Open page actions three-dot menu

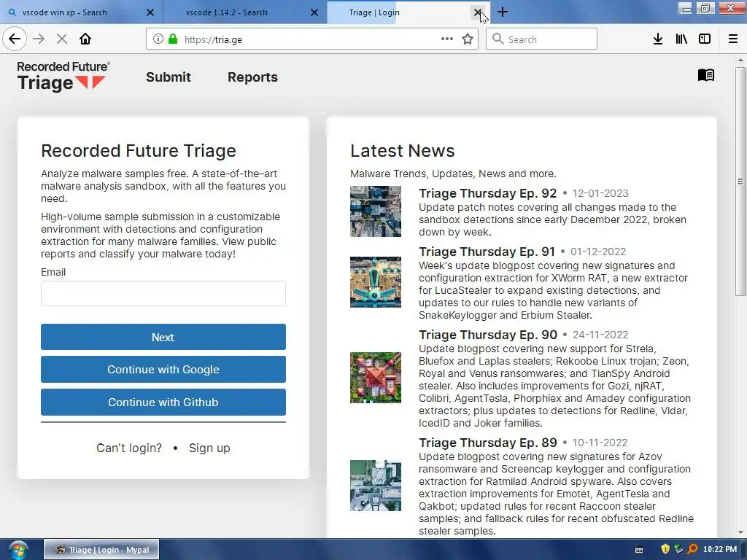[447, 39]
